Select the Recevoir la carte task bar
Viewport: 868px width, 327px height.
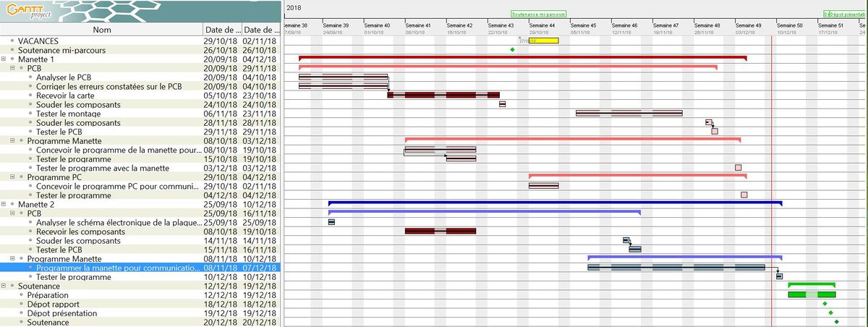coord(443,95)
